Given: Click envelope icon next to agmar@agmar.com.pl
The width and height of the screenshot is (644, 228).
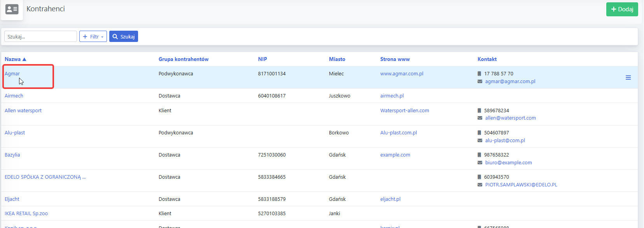Looking at the screenshot, I should pyautogui.click(x=480, y=82).
